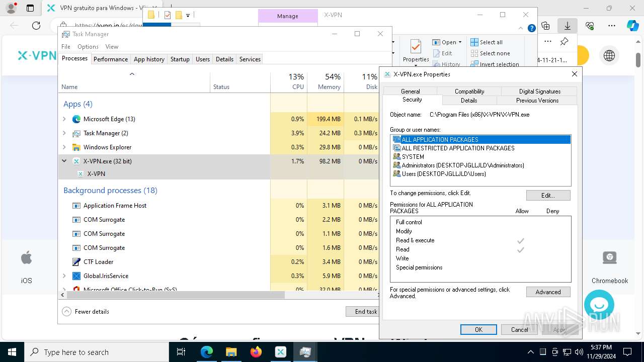Open Edge Settings and more (three dots)
This screenshot has height=362, width=644.
612,26
